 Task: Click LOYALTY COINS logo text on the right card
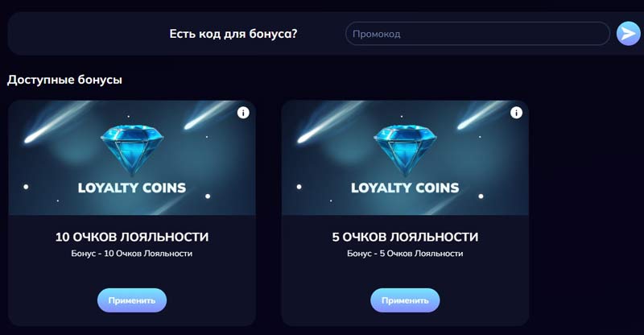[405, 188]
